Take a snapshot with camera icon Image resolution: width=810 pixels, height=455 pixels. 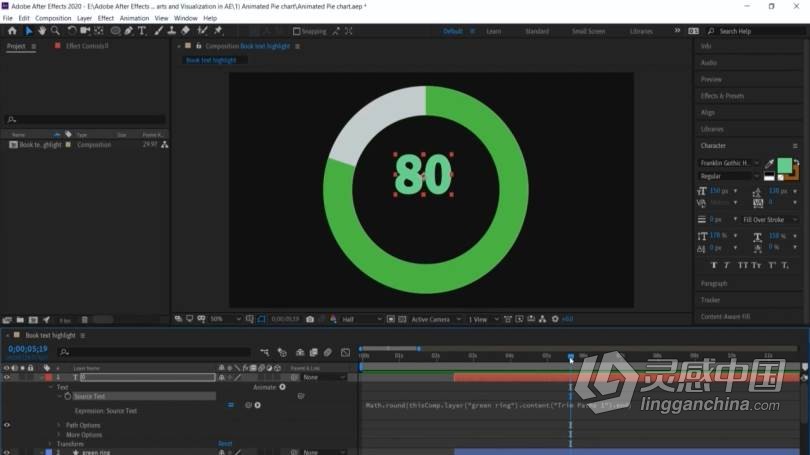[x=310, y=319]
